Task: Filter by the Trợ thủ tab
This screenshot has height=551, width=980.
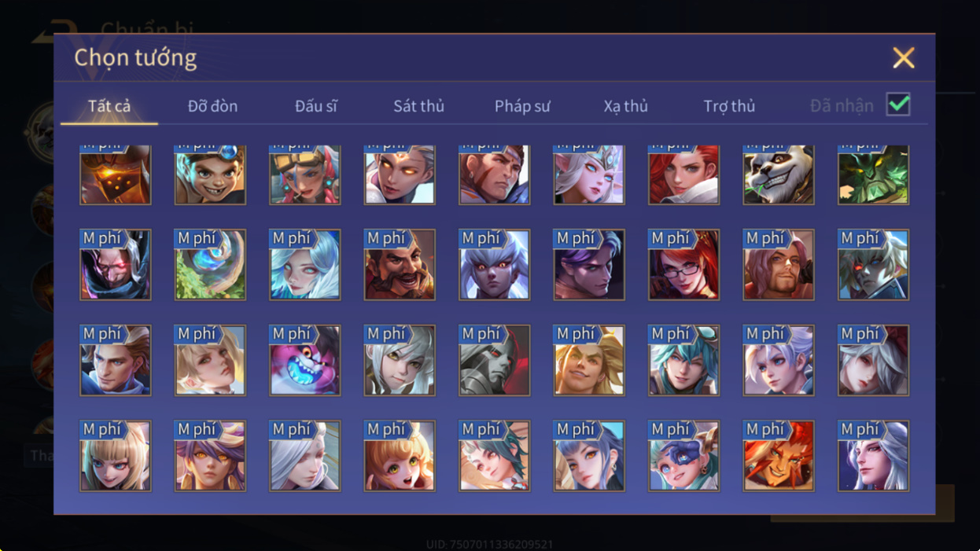Action: click(729, 106)
